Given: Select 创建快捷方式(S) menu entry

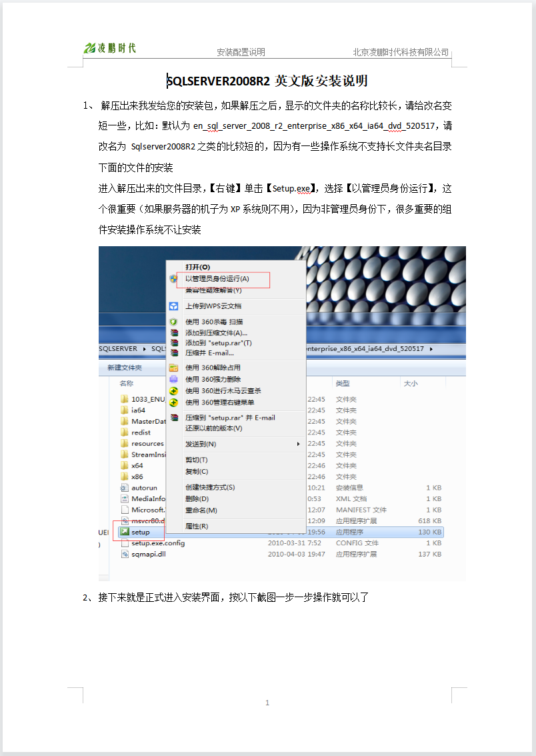Looking at the screenshot, I should tap(210, 488).
